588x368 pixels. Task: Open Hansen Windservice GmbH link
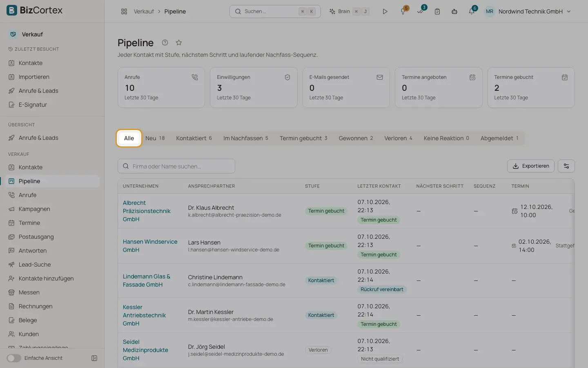pos(150,246)
